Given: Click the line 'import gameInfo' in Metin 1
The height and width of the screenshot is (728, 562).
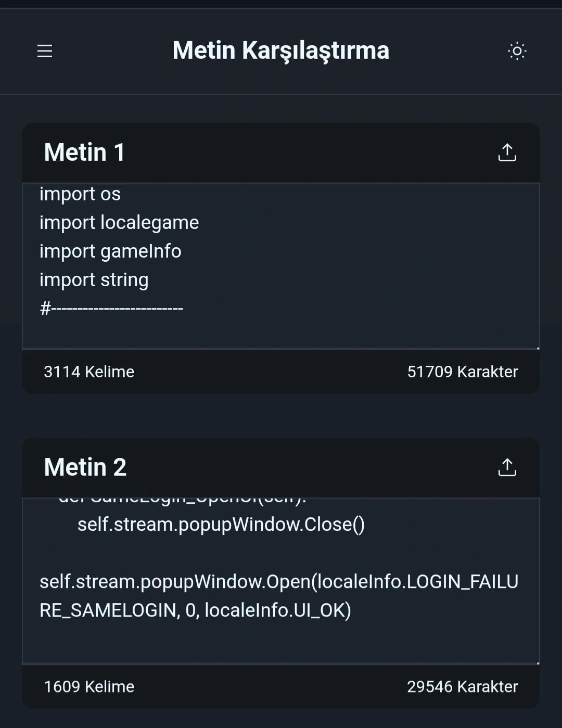Looking at the screenshot, I should click(x=110, y=251).
